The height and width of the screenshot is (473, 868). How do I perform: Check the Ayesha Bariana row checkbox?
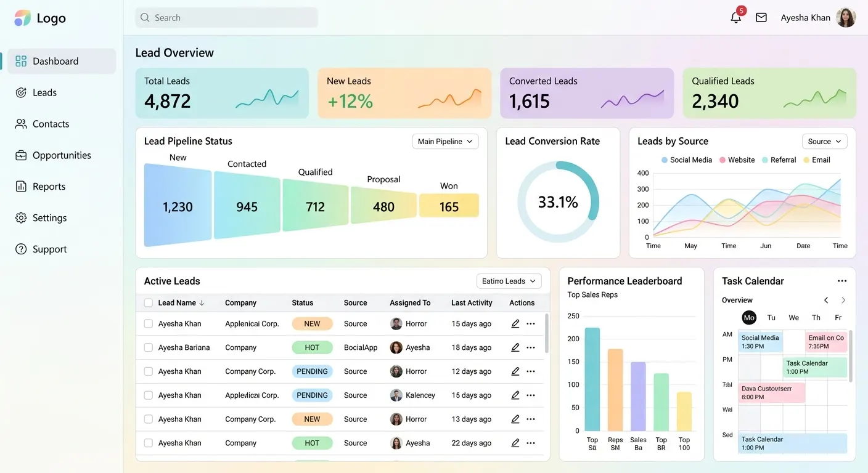(x=148, y=347)
